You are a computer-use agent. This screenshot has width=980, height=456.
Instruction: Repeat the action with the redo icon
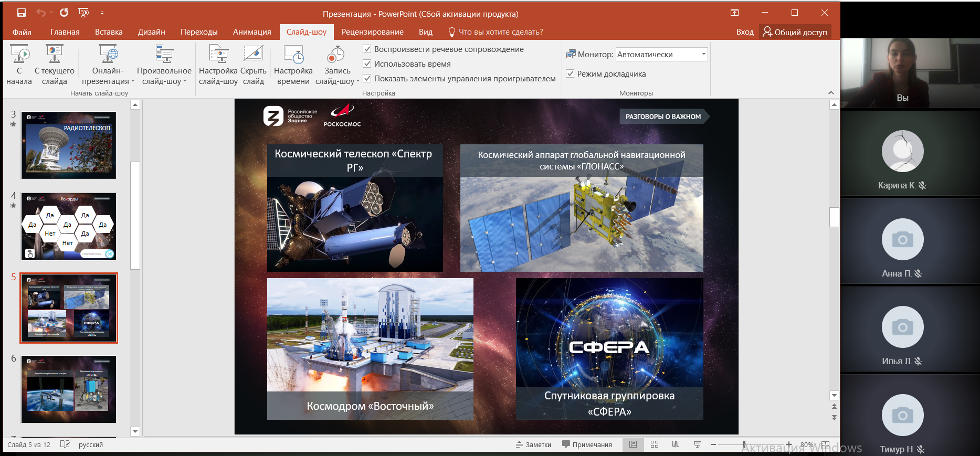point(64,13)
